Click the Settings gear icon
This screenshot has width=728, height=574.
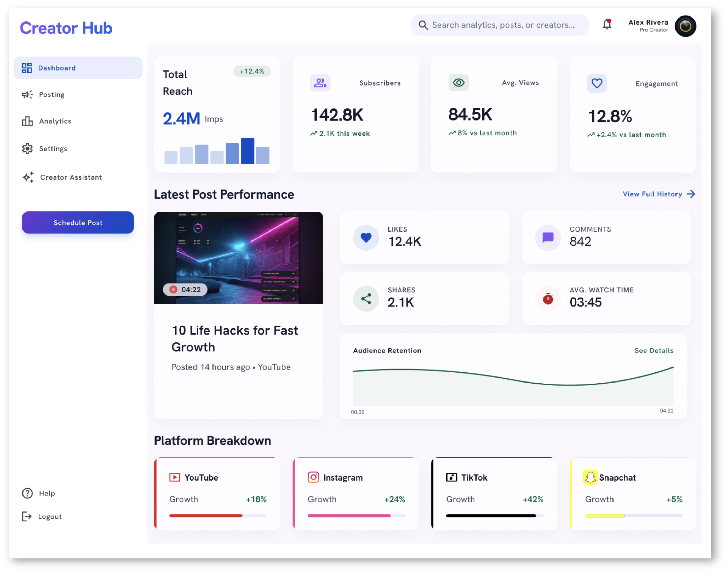click(x=27, y=149)
